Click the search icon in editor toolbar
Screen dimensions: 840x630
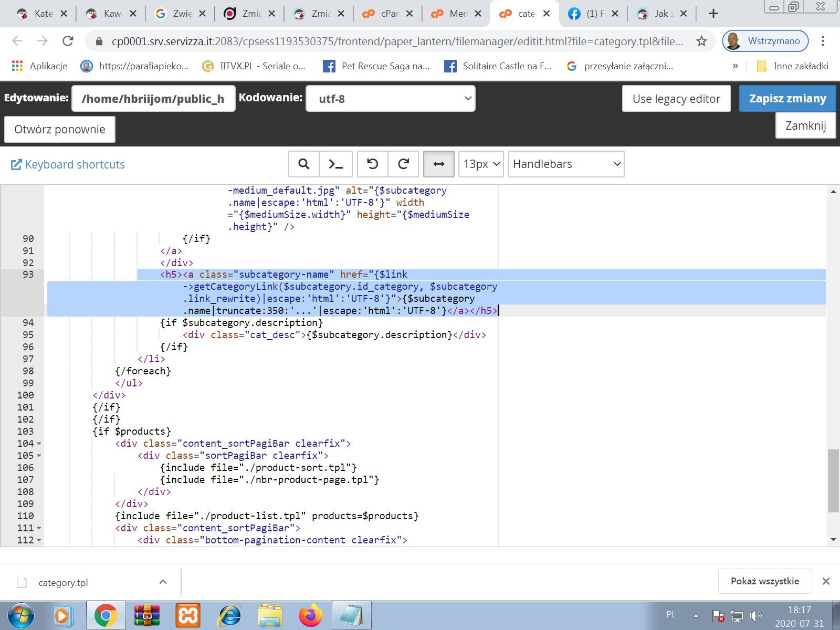click(303, 164)
